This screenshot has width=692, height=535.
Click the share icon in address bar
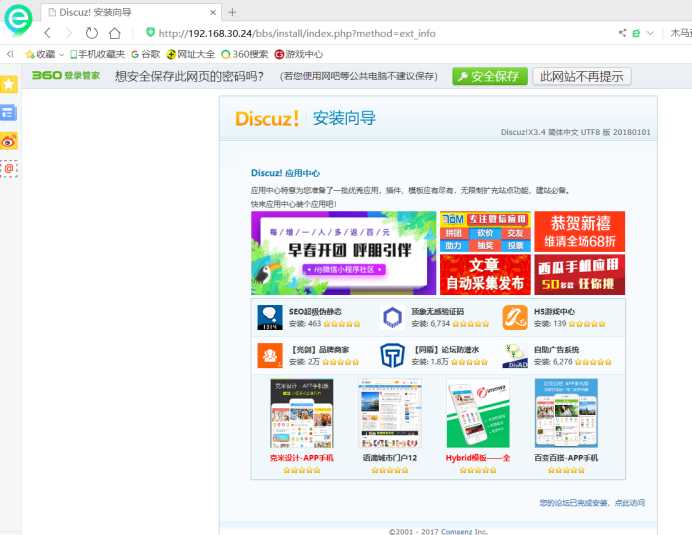tap(623, 33)
